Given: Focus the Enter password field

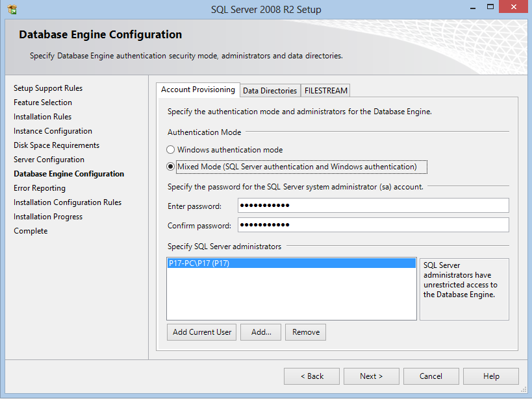Looking at the screenshot, I should pyautogui.click(x=374, y=206).
